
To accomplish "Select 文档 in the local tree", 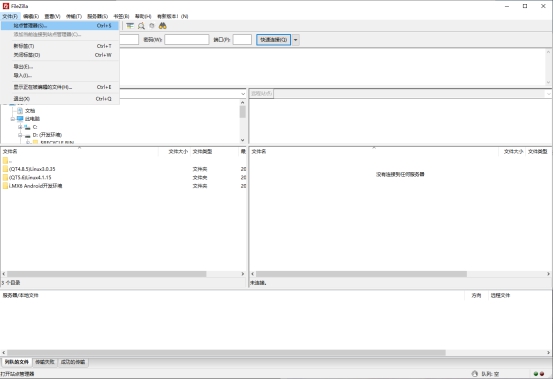I will tap(30, 111).
